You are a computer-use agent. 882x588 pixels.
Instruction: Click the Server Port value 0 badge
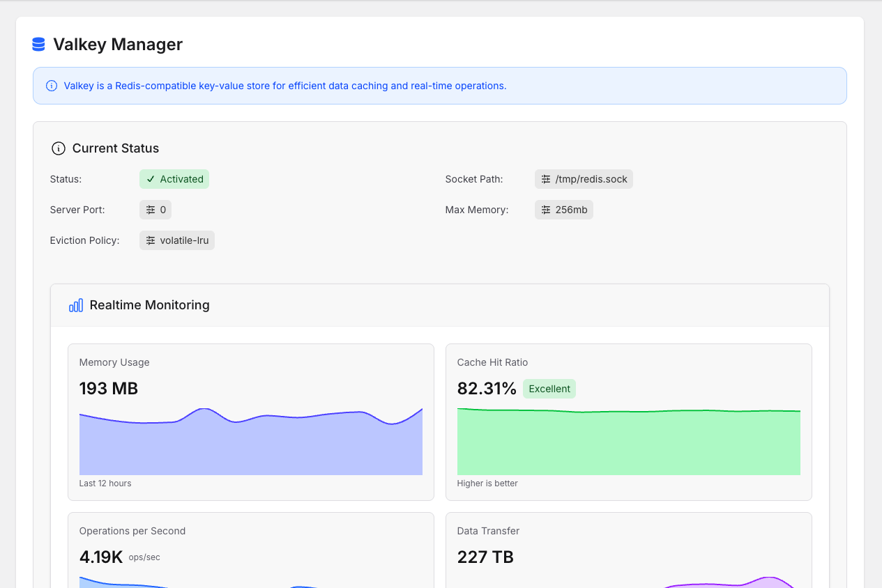[x=155, y=210]
